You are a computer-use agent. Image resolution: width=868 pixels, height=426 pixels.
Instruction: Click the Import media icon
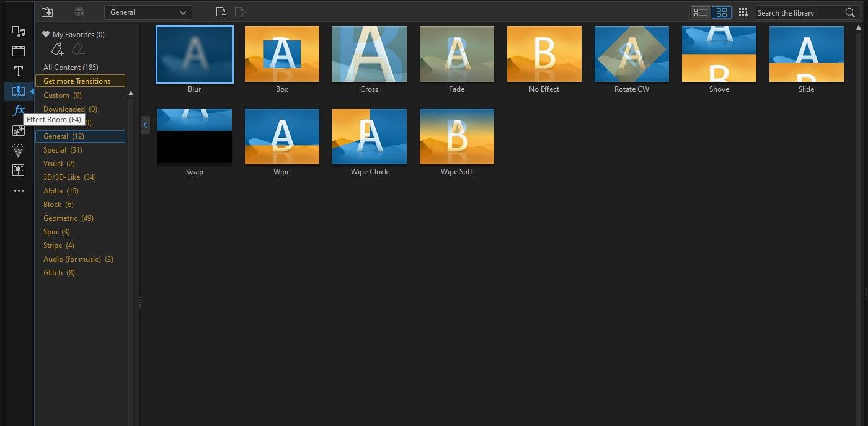click(x=47, y=12)
